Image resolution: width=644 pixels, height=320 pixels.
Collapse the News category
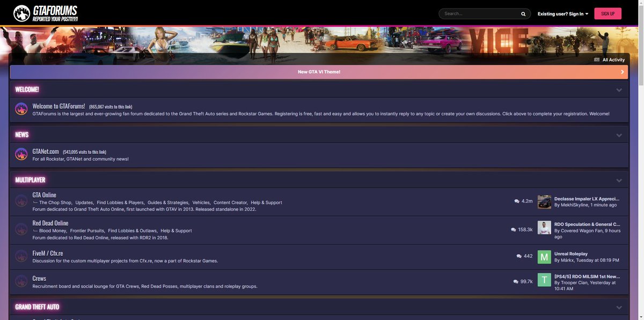click(619, 135)
